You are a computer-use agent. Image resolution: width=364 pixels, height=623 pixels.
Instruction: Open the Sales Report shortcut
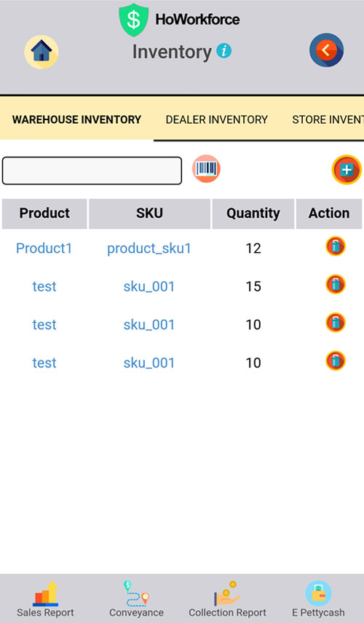tap(45, 599)
